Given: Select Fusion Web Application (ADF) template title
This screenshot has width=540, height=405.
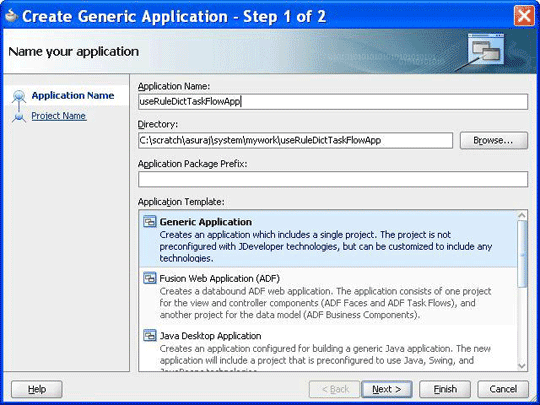Looking at the screenshot, I should pyautogui.click(x=219, y=278).
